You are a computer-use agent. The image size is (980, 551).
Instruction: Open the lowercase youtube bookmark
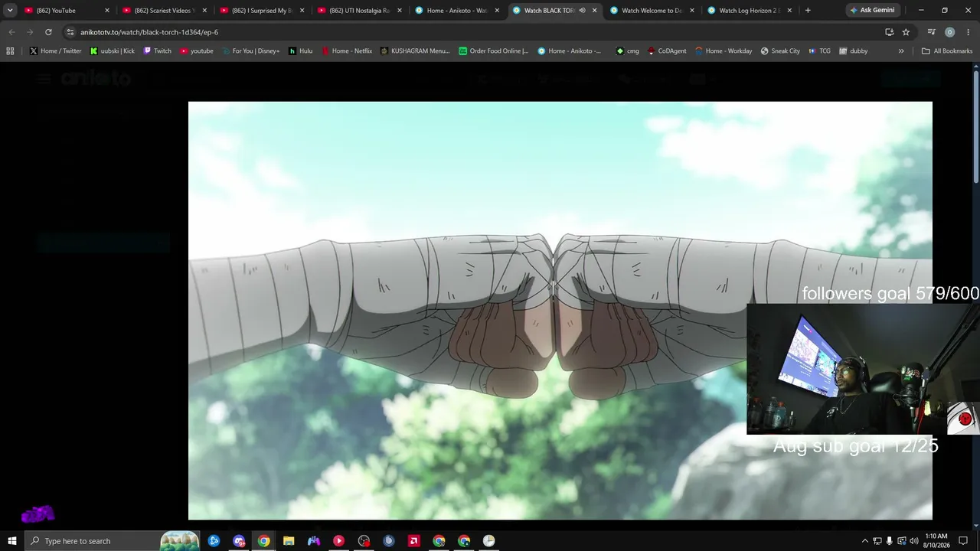pyautogui.click(x=197, y=51)
